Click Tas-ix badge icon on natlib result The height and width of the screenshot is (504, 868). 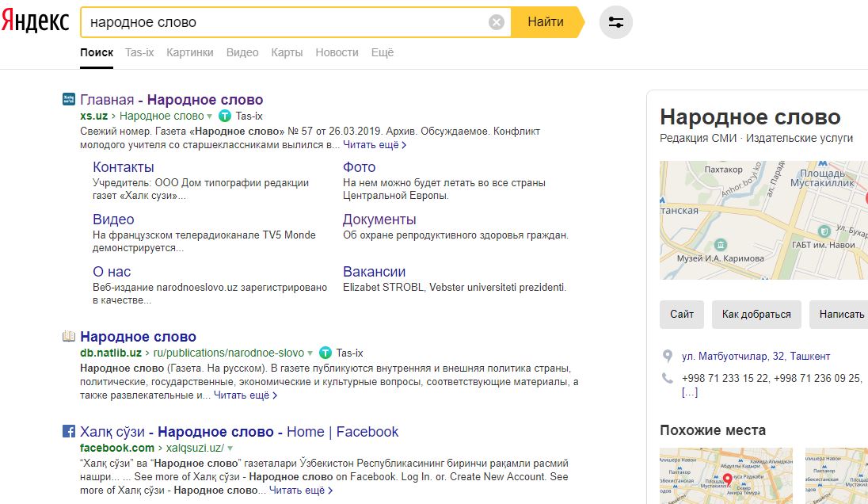325,353
